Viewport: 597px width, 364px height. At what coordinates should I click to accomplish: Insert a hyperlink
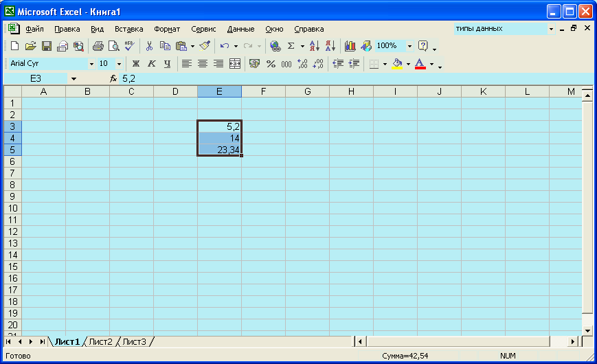pos(275,46)
